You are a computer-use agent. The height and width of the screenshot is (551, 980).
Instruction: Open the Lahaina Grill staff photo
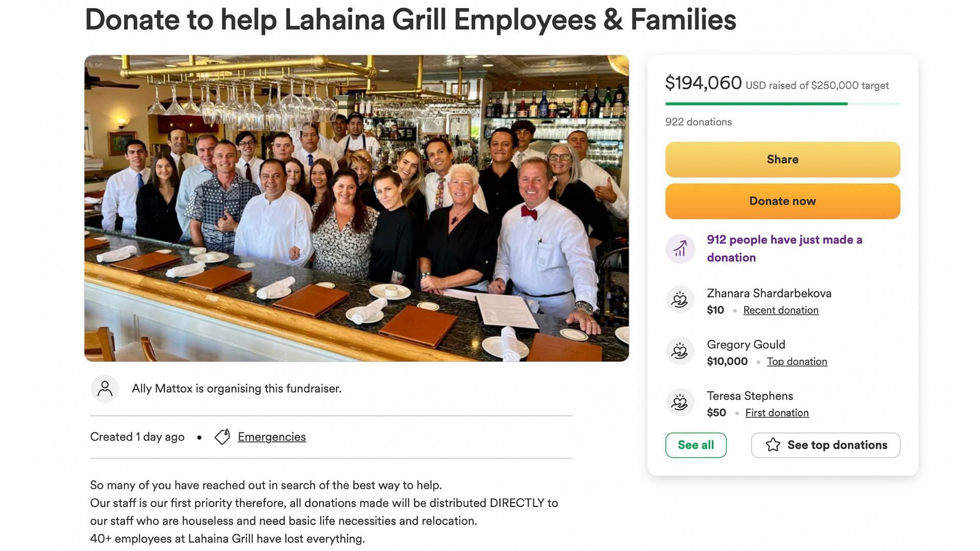coord(356,208)
